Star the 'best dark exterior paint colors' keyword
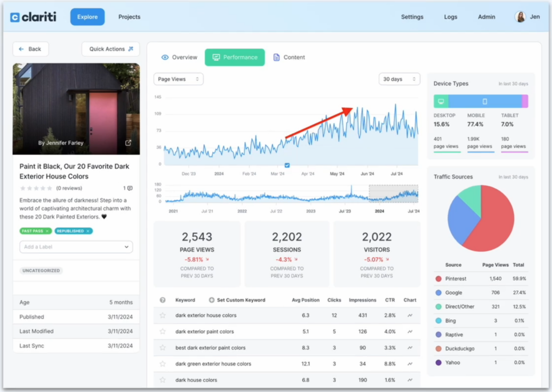This screenshot has height=392, width=552. [162, 348]
